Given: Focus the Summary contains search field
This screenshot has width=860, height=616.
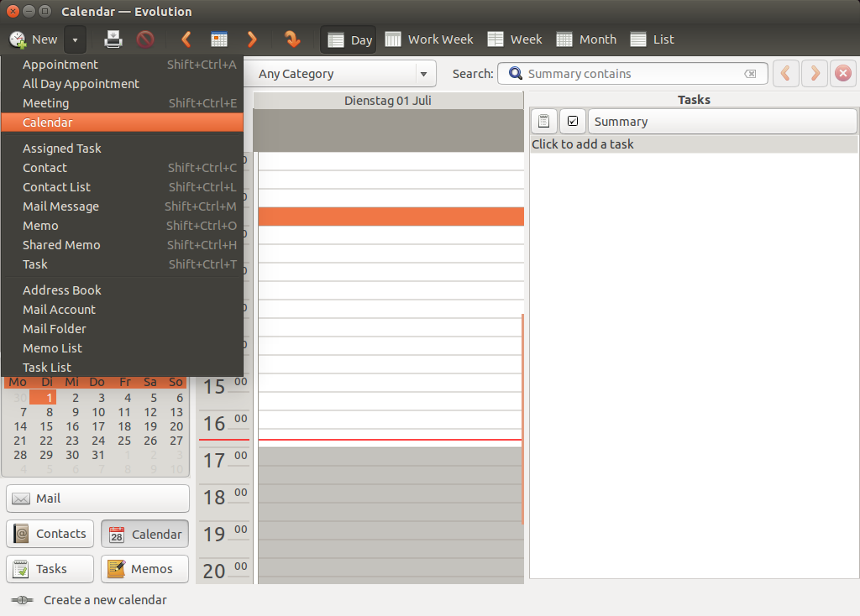Looking at the screenshot, I should click(631, 74).
